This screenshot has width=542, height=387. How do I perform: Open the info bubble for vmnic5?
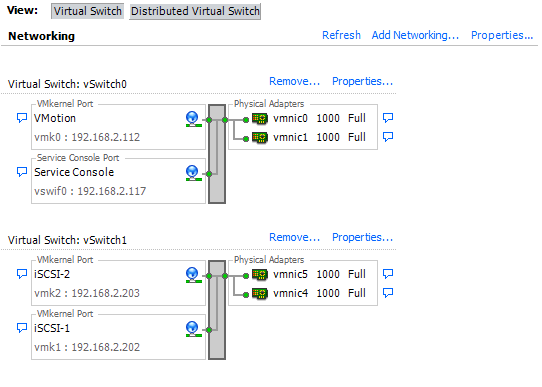[x=388, y=274]
